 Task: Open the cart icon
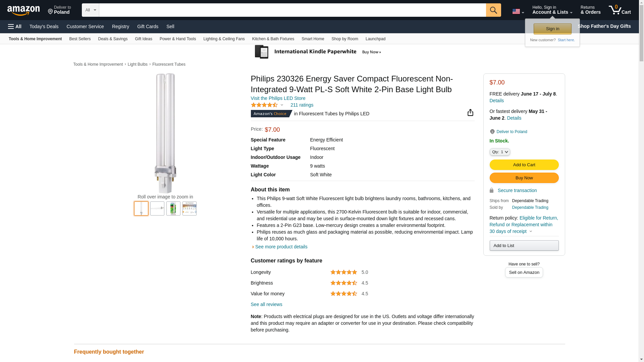click(x=620, y=10)
